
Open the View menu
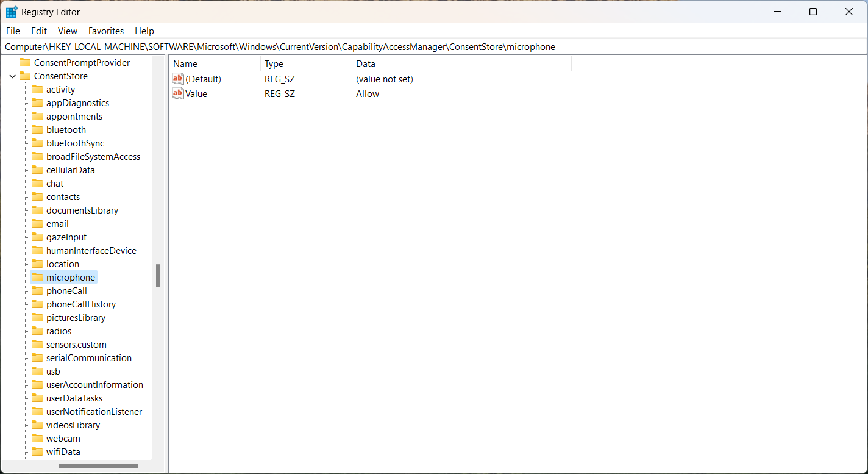(67, 31)
